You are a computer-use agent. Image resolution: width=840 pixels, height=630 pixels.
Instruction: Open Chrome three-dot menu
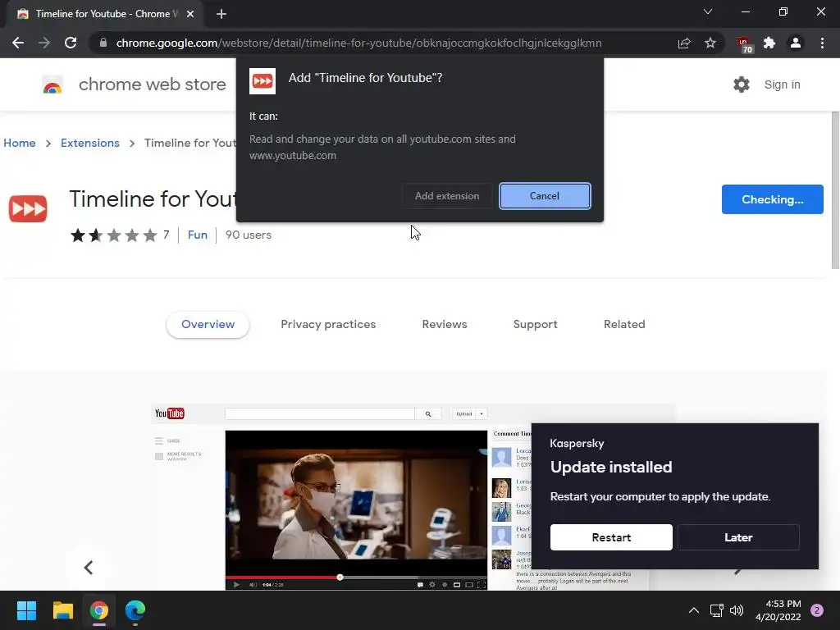click(822, 43)
